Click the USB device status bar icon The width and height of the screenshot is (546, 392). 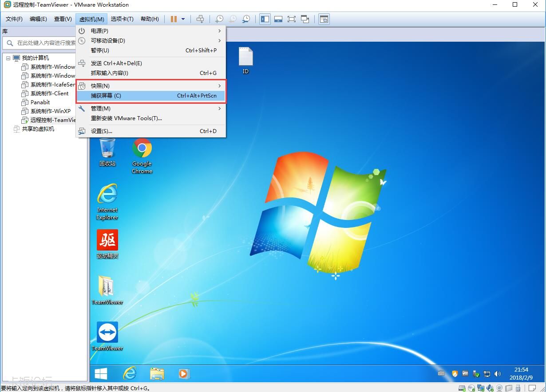click(x=518, y=388)
